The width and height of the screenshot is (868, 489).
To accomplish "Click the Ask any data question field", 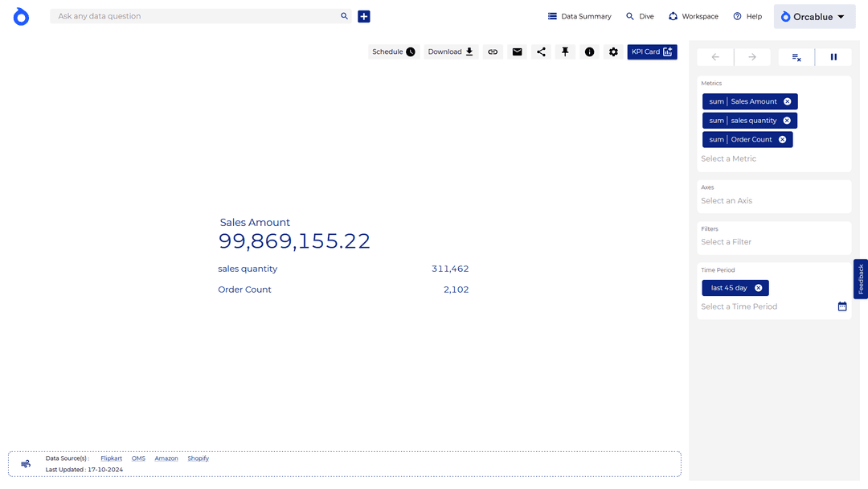I will [193, 16].
